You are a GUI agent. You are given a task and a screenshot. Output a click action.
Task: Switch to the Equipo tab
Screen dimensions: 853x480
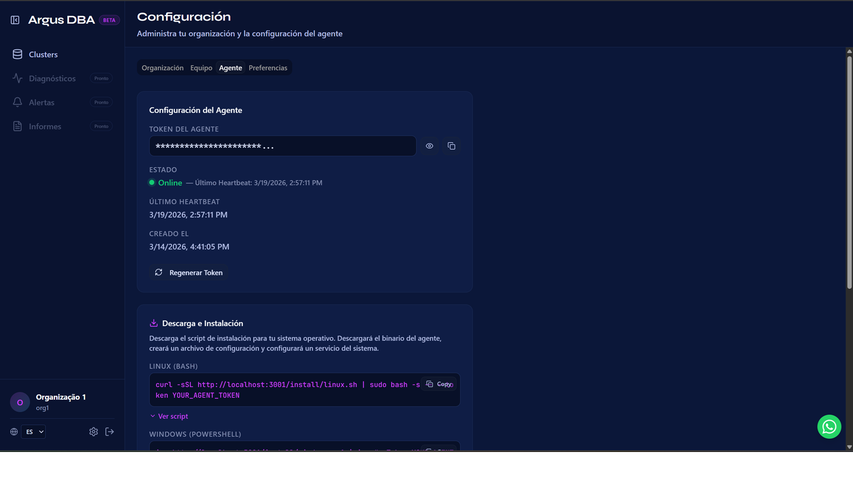(201, 68)
